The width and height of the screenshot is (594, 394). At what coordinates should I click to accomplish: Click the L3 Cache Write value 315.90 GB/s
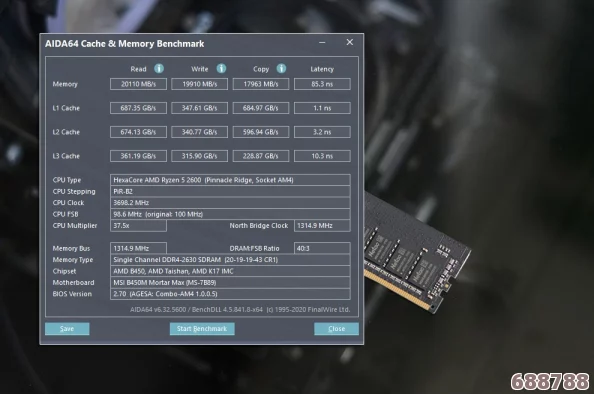200,156
